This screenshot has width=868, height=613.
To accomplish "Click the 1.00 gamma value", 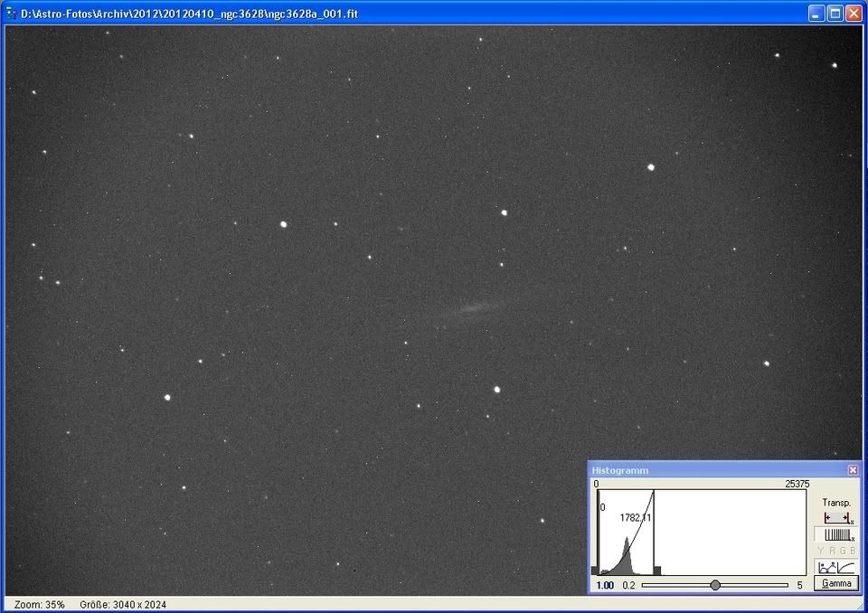I will 605,585.
